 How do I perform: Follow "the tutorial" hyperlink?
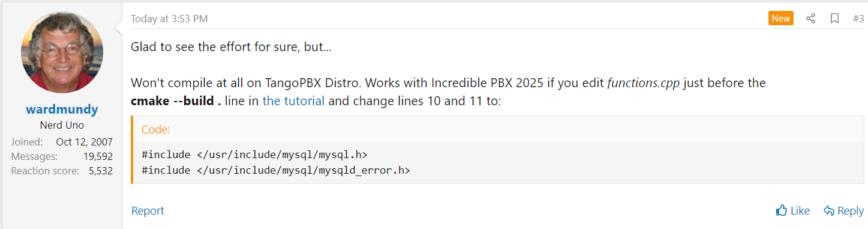tap(293, 100)
